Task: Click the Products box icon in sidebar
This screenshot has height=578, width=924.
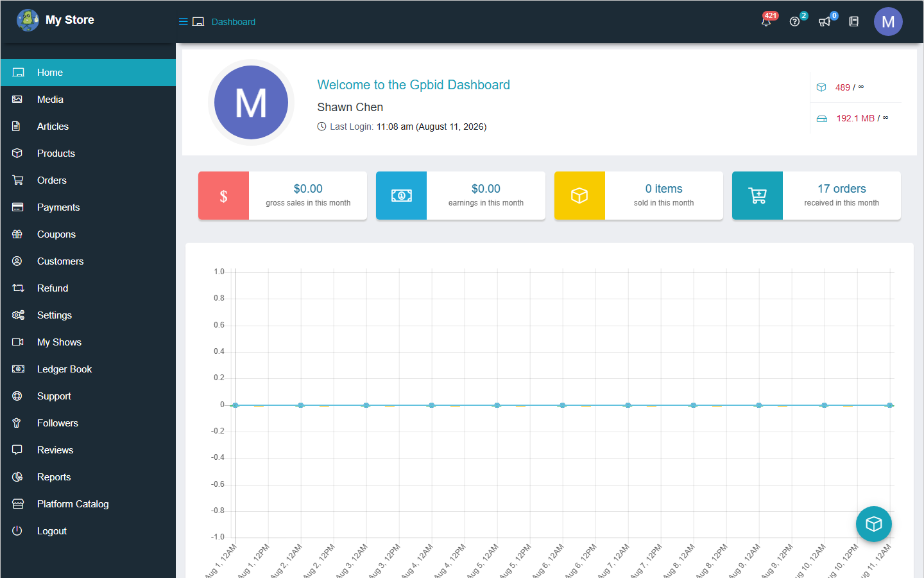Action: [x=17, y=153]
